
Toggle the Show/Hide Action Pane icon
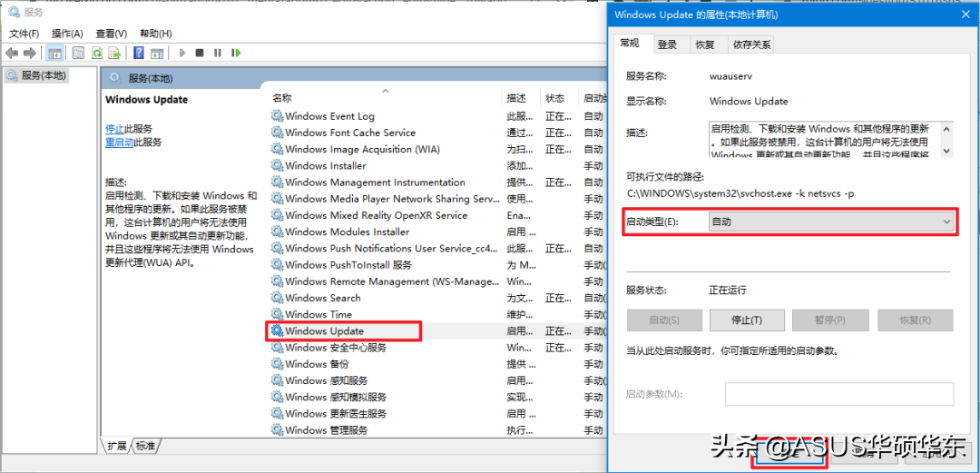157,53
